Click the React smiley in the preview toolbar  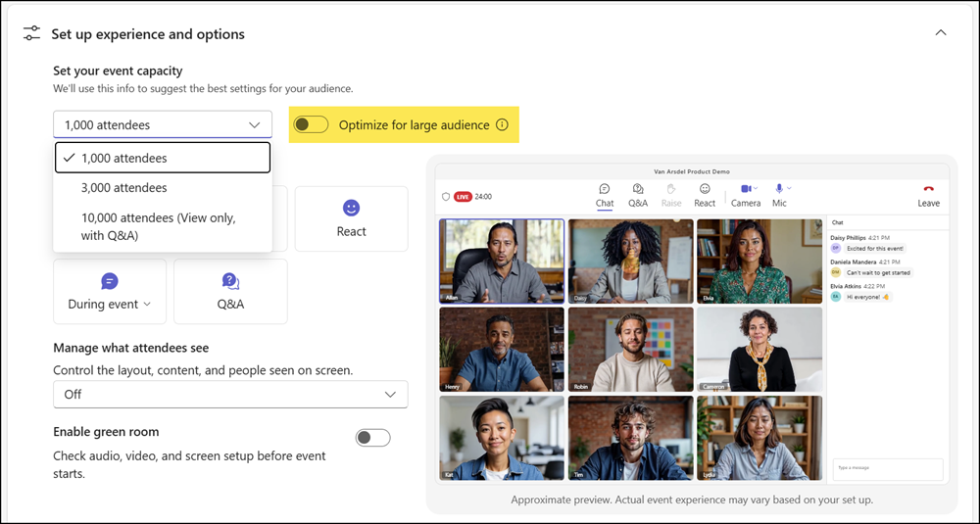tap(705, 189)
